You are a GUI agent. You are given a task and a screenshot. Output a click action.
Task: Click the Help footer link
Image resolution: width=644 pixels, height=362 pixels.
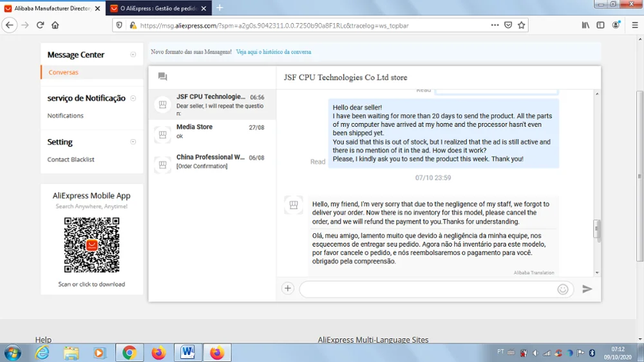[43, 340]
